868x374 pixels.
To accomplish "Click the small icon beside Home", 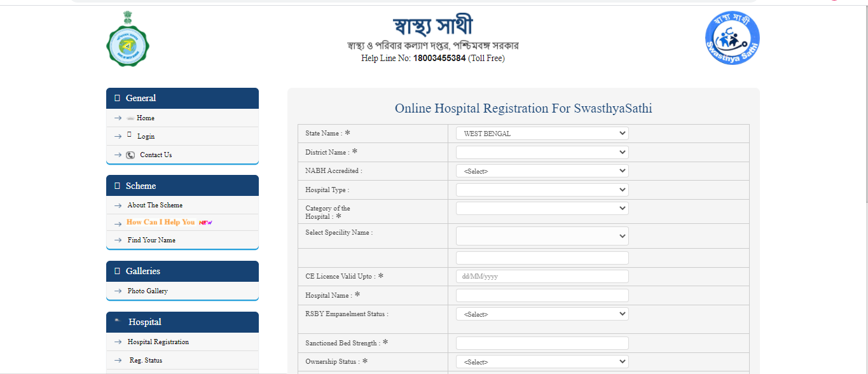I will pyautogui.click(x=130, y=118).
